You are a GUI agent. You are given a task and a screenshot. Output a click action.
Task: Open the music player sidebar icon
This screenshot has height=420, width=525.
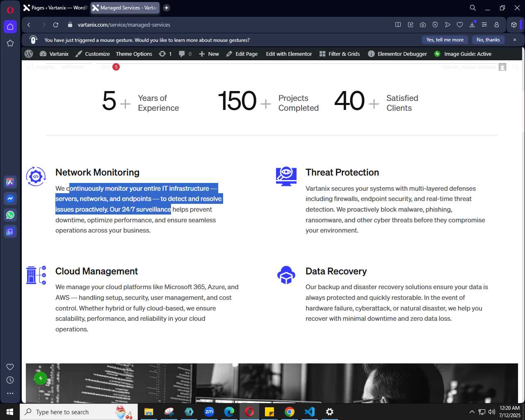click(x=10, y=231)
